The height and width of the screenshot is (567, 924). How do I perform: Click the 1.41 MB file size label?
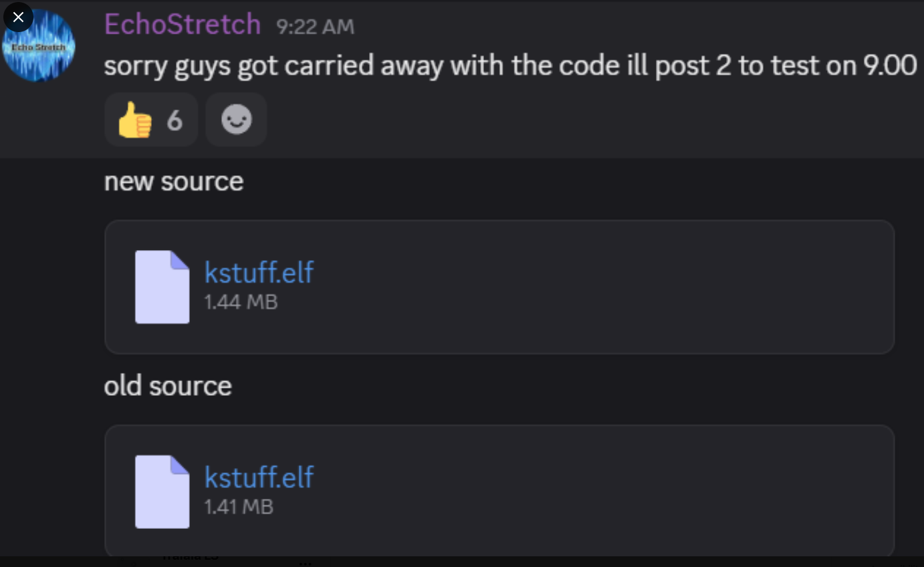coord(239,507)
